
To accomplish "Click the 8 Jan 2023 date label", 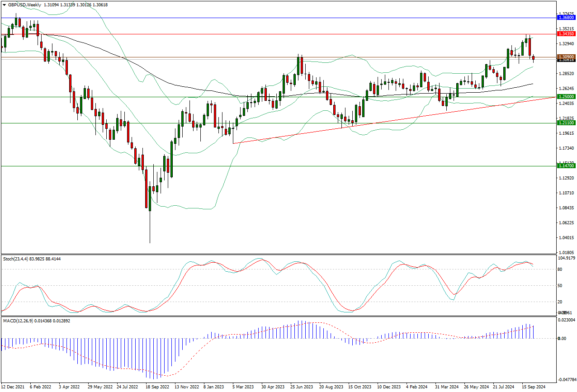I will (x=213, y=387).
